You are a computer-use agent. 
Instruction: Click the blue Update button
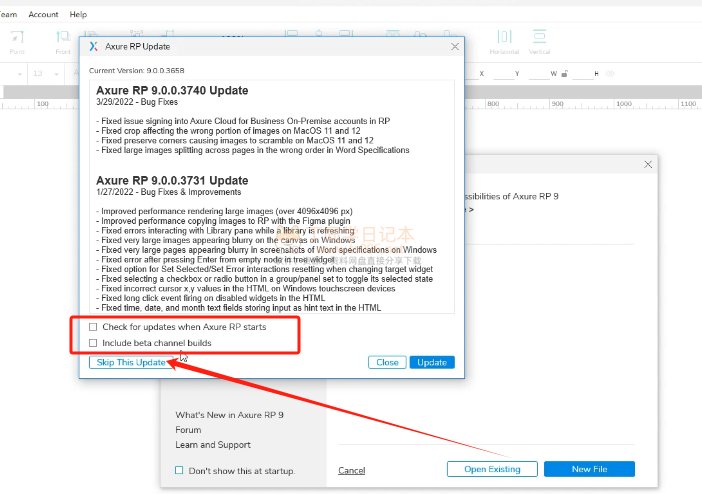pyautogui.click(x=432, y=362)
